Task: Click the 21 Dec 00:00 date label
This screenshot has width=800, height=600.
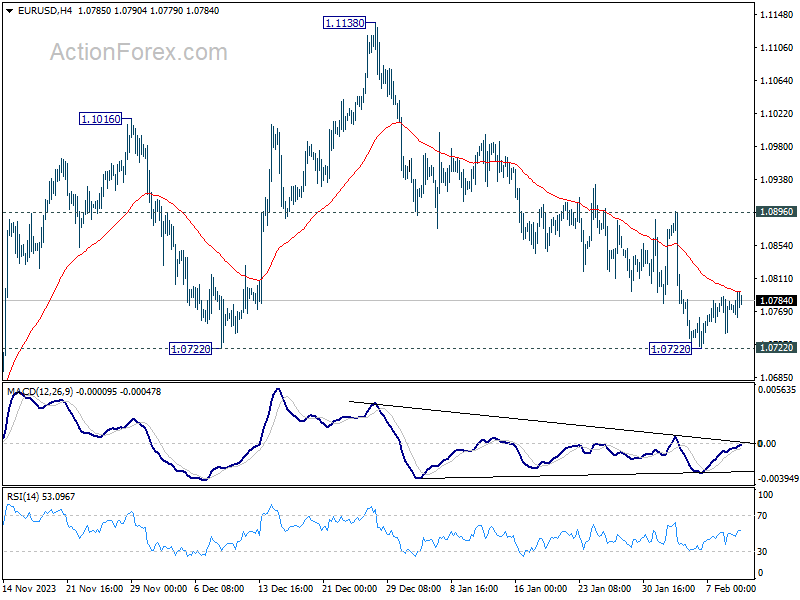Action: (349, 588)
